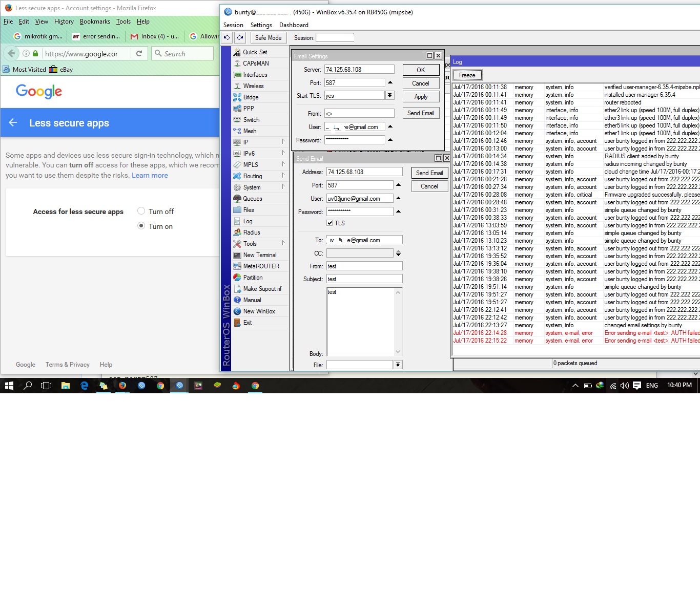This screenshot has height=593, width=700.
Task: Click Apply in Email Settings
Action: [x=421, y=97]
